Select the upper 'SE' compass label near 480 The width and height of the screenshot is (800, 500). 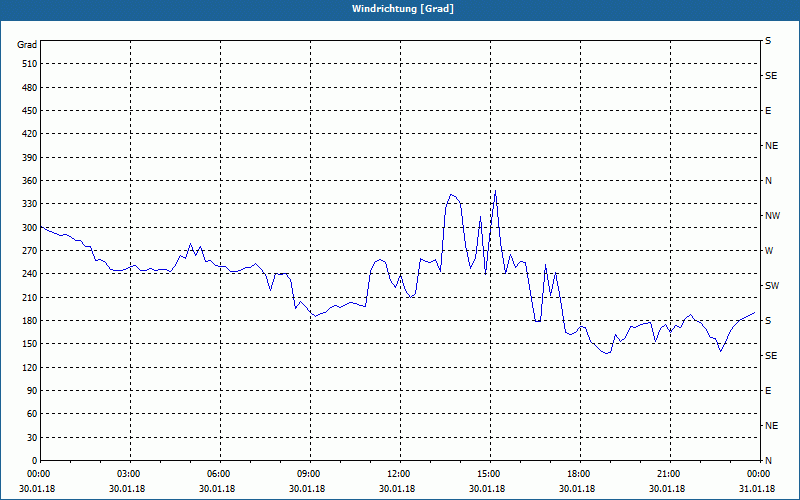771,76
